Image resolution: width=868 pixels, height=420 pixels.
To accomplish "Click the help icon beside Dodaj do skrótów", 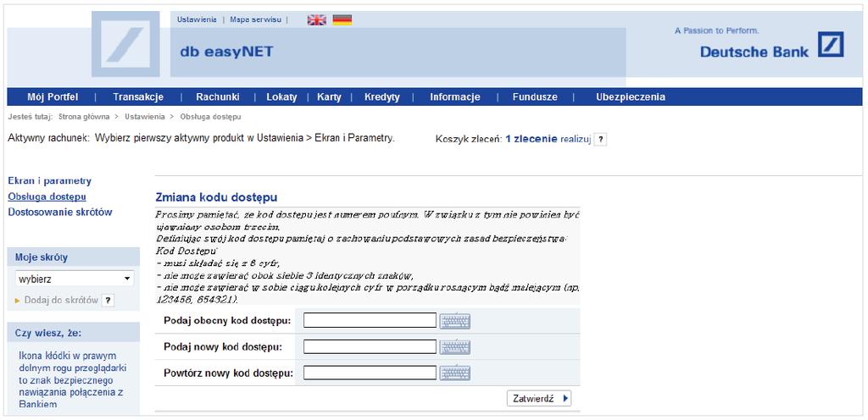I will pos(108,301).
